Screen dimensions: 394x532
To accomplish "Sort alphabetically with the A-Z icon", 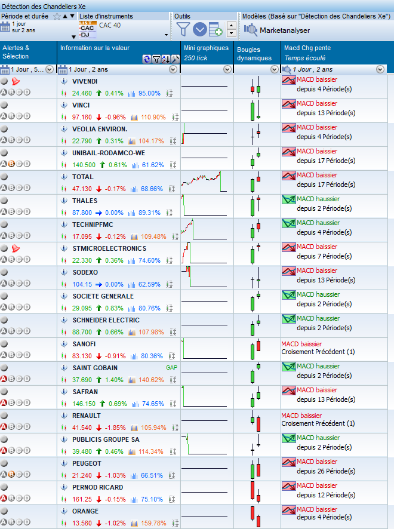I will pyautogui.click(x=165, y=59).
